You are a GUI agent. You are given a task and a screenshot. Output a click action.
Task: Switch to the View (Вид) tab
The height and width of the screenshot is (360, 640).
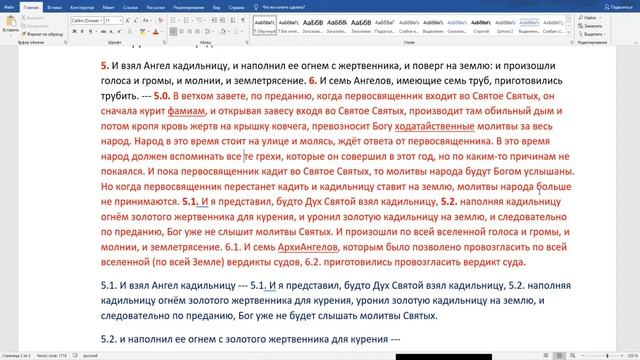pos(216,7)
